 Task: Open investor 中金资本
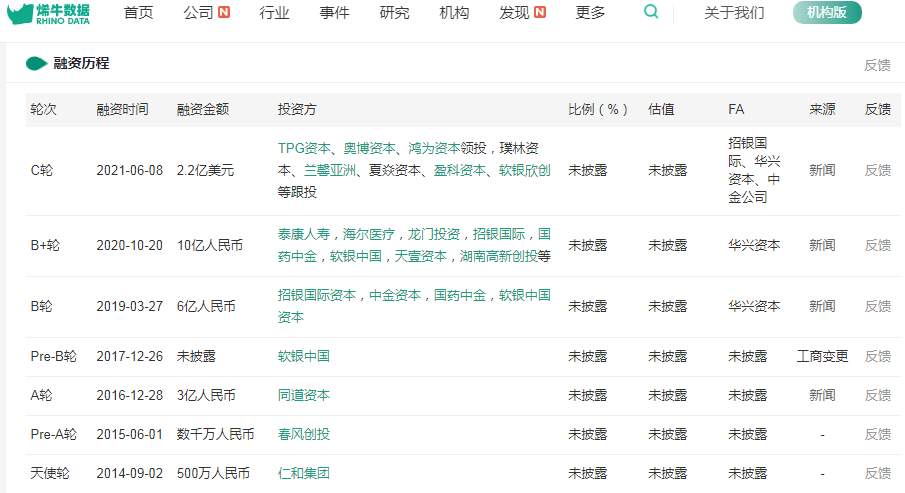pos(395,295)
